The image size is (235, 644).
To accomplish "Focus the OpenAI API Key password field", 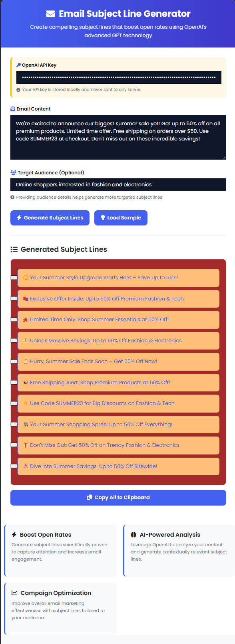I will (119, 77).
